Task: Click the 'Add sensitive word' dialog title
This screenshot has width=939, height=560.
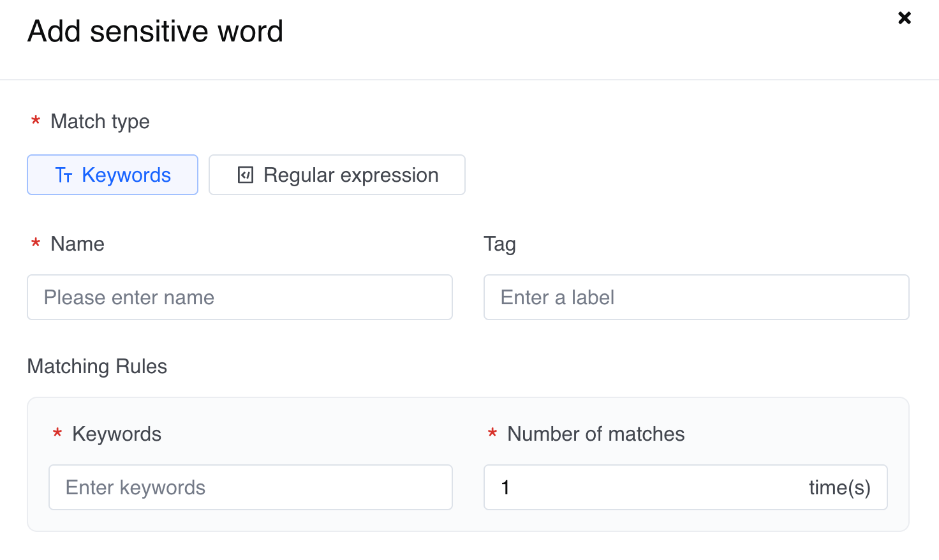Action: coord(155,31)
